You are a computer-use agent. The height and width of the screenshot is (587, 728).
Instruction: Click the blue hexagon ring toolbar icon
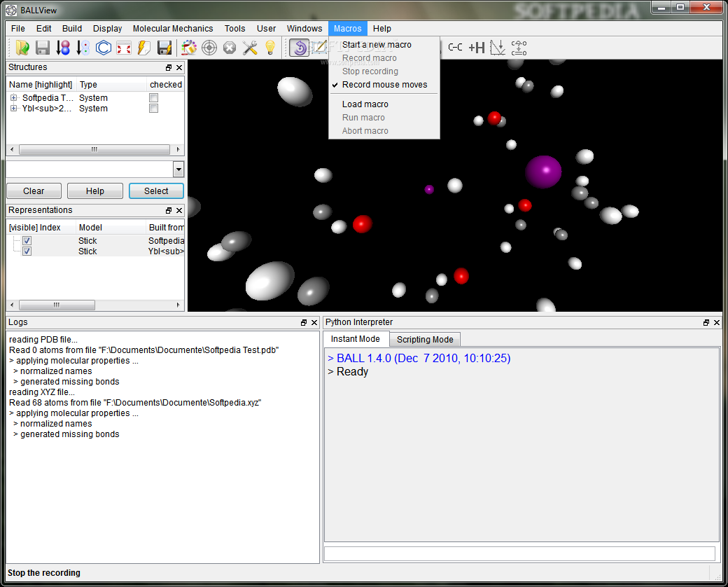(104, 48)
